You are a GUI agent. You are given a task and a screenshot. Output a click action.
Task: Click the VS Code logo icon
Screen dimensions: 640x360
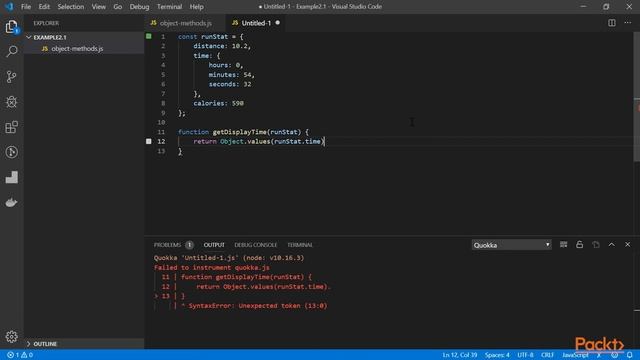tap(9, 7)
